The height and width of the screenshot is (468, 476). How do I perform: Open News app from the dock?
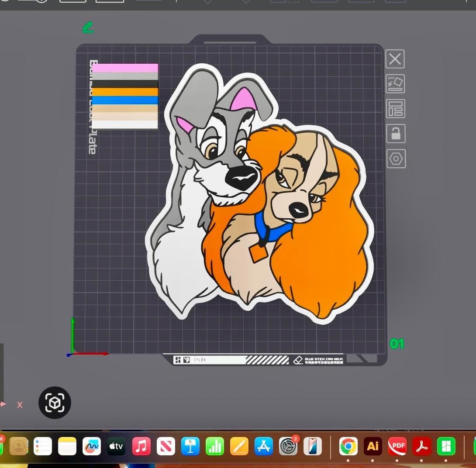point(166,446)
